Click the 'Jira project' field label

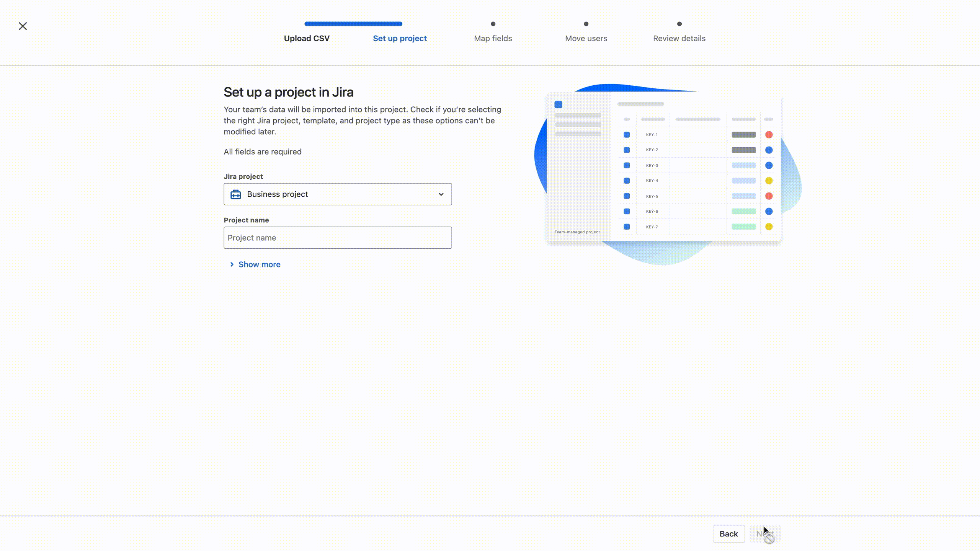pos(243,176)
